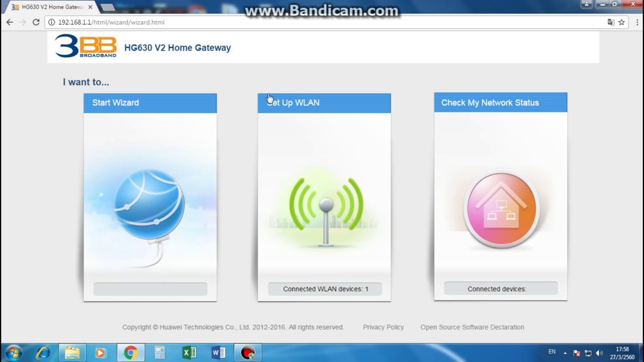Show hidden system tray icons arrow
Viewport: 644px width, 362px height.
(x=565, y=353)
